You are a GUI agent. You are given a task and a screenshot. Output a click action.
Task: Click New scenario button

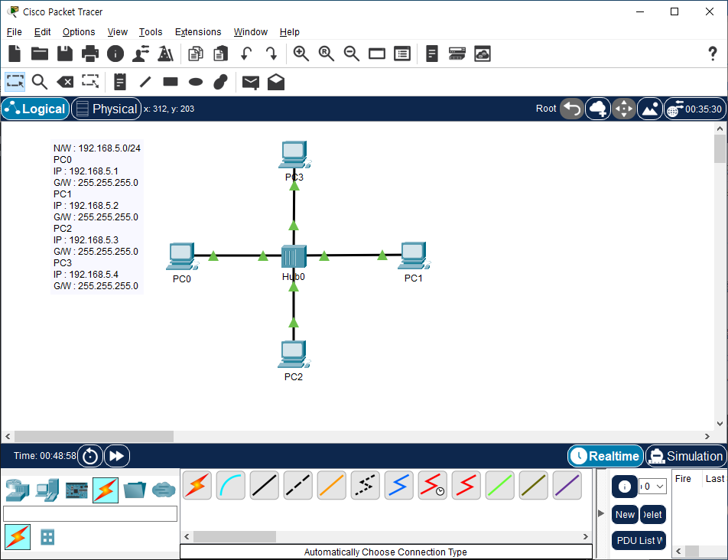(625, 515)
